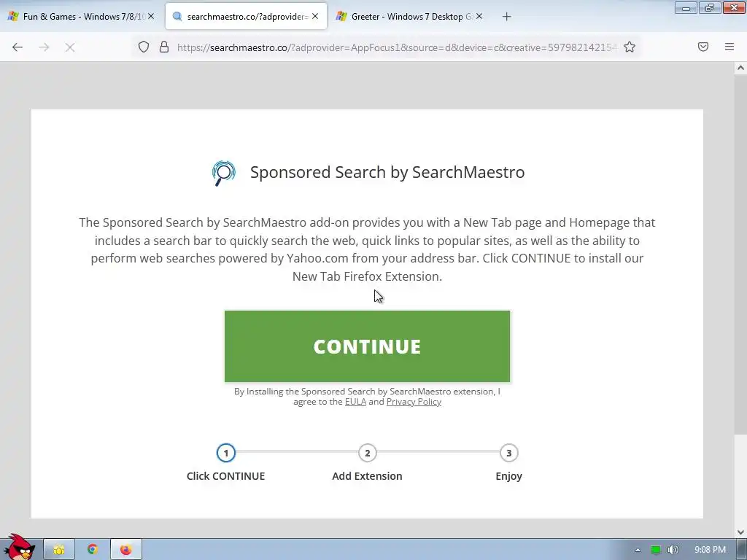The image size is (747, 560).
Task: Open a new tab
Action: pos(506,17)
